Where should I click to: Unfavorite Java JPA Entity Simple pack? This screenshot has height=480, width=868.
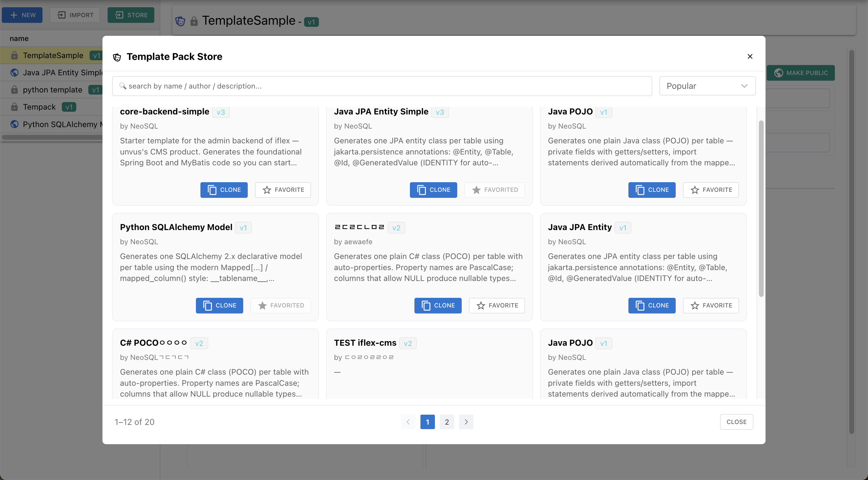pos(494,190)
